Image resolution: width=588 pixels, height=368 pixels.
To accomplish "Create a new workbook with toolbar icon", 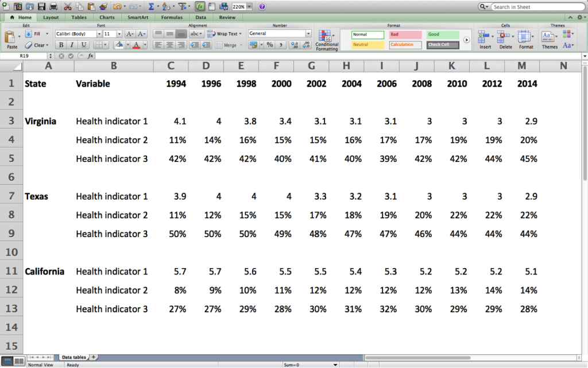I will coord(5,6).
